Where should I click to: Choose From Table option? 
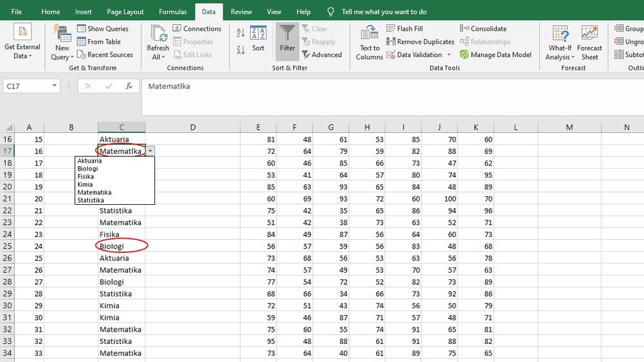click(x=99, y=42)
